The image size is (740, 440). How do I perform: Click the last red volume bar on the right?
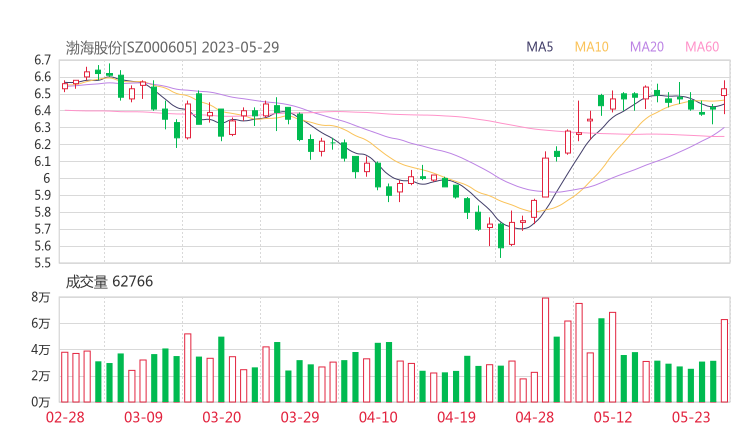click(724, 361)
